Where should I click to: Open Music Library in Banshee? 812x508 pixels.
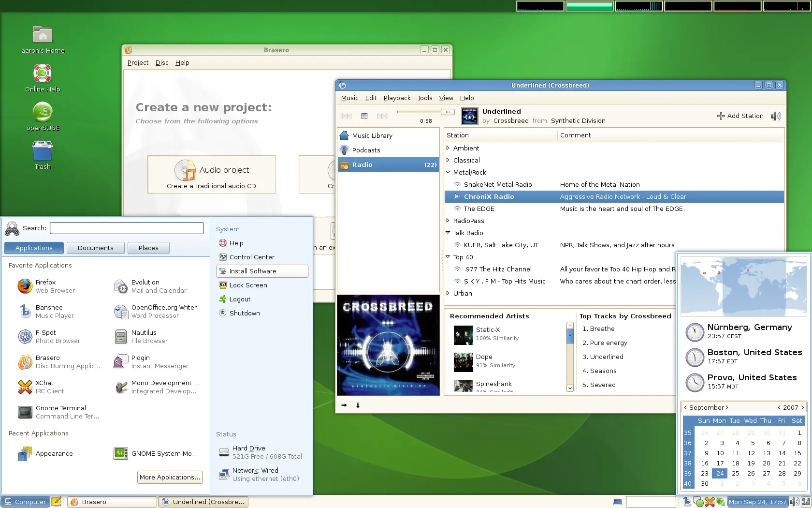[372, 135]
